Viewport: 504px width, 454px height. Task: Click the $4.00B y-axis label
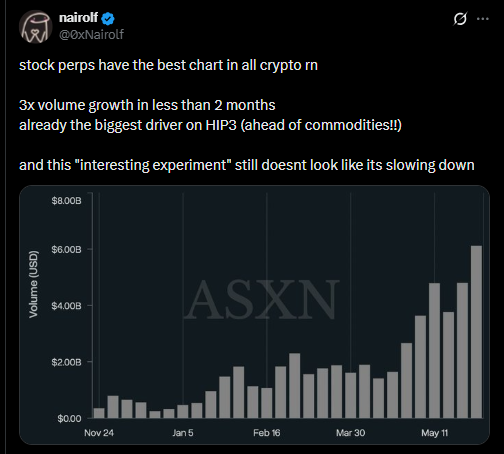(x=66, y=306)
